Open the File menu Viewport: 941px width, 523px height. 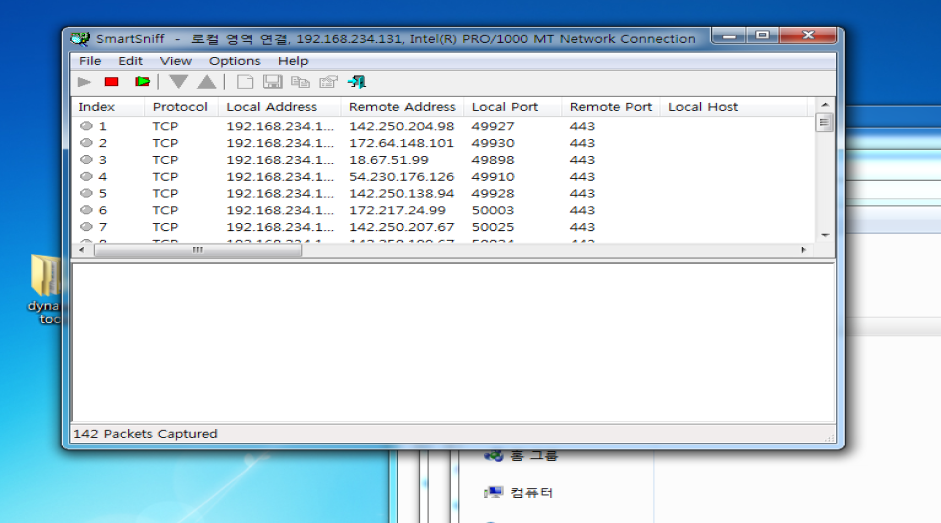pos(90,61)
